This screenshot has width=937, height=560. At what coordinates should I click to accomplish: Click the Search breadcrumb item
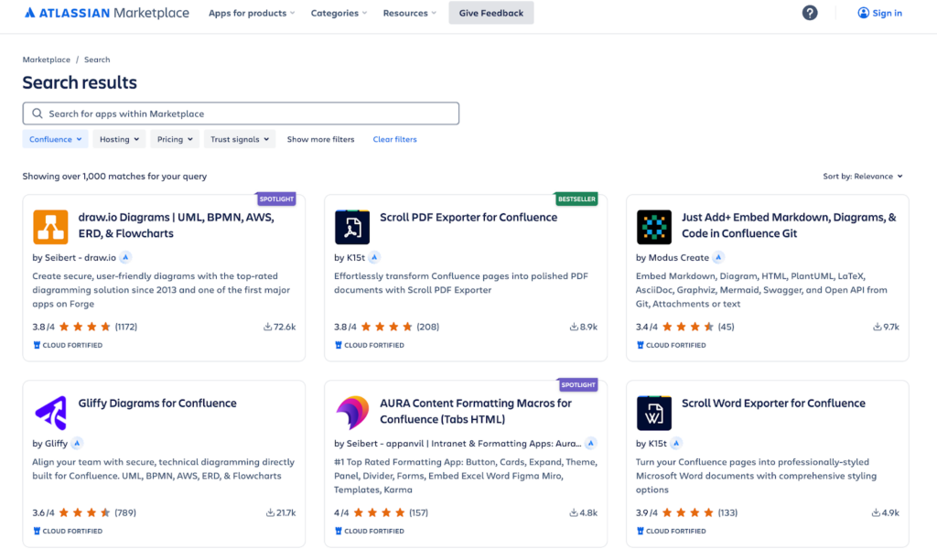97,59
